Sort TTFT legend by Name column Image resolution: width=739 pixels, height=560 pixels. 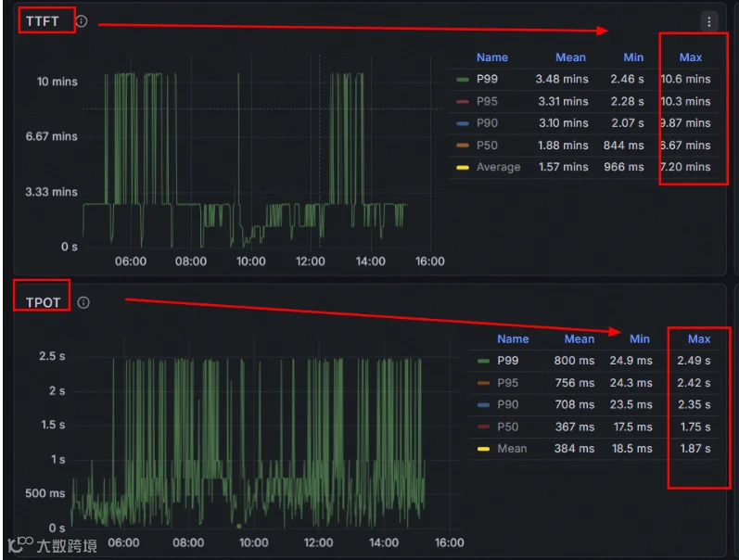(x=492, y=57)
